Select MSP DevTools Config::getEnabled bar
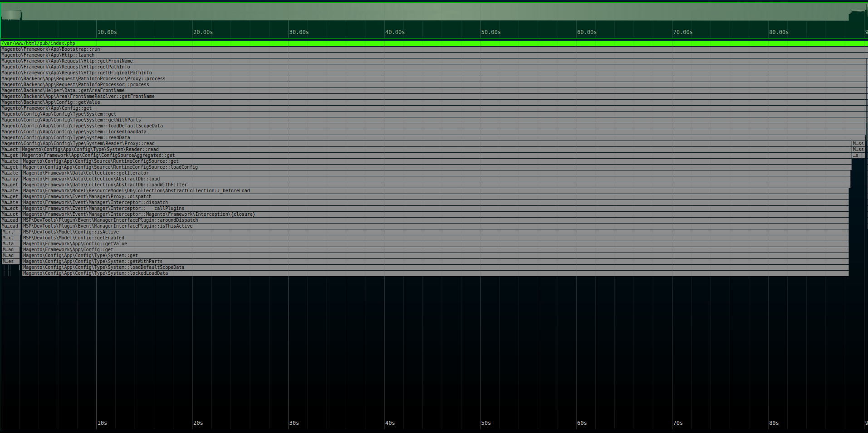The height and width of the screenshot is (433, 868). (x=436, y=238)
